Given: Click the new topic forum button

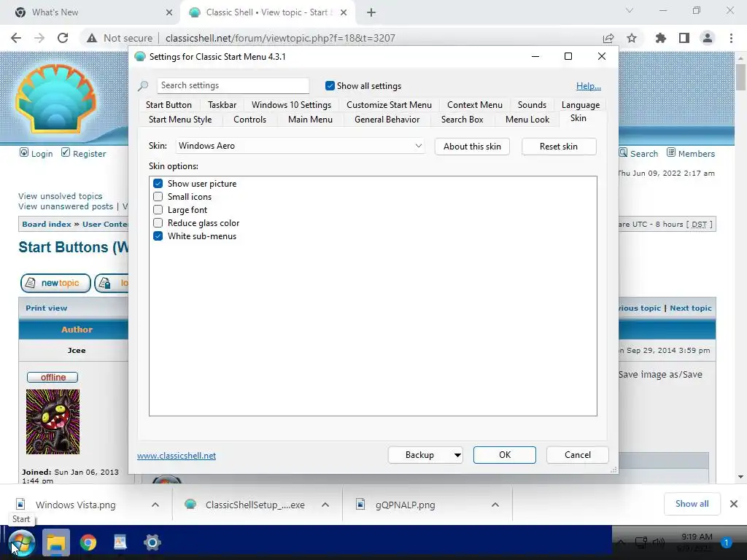Looking at the screenshot, I should click(55, 283).
